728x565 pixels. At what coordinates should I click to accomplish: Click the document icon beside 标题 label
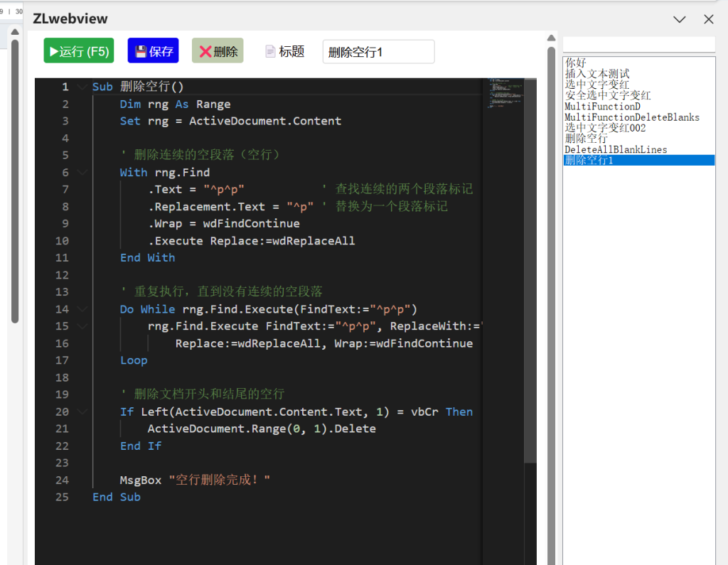(x=270, y=51)
